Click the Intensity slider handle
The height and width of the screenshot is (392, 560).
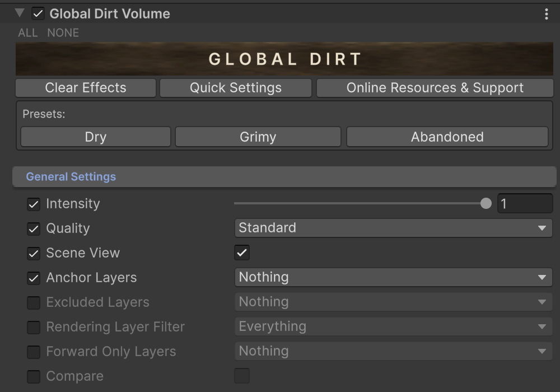pos(486,203)
